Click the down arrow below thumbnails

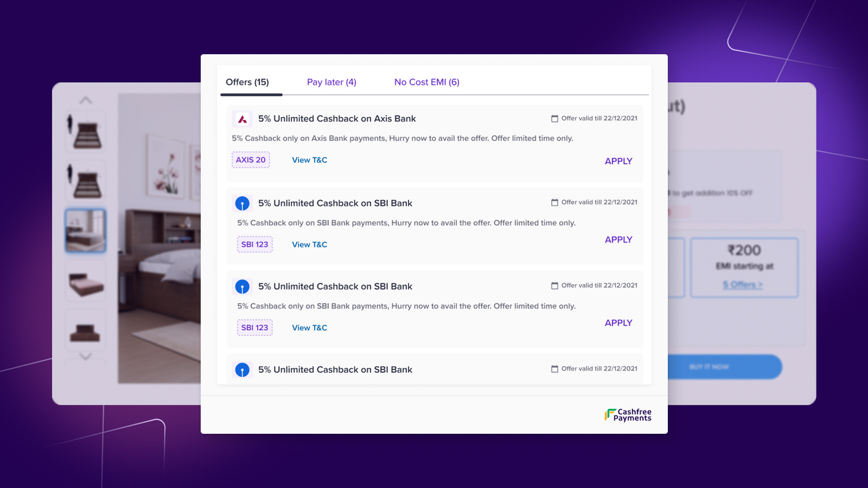coord(85,357)
